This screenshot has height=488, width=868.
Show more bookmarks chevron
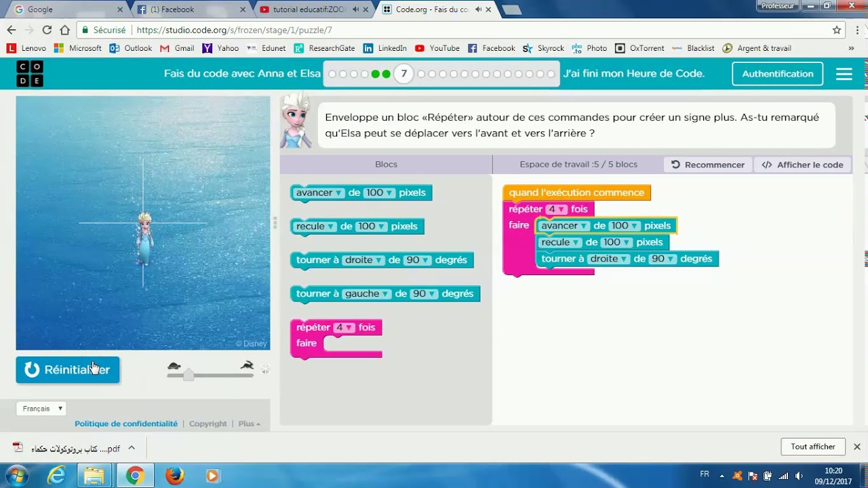851,48
